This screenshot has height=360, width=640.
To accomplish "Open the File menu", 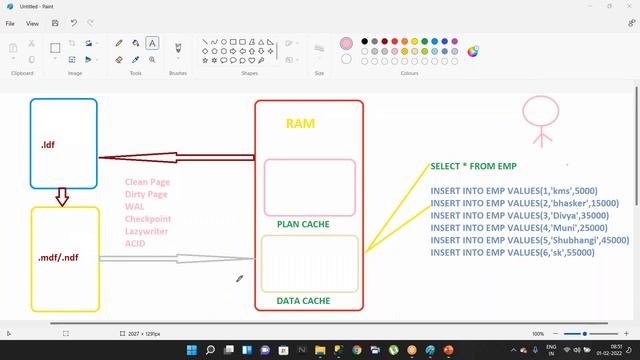I will (10, 23).
